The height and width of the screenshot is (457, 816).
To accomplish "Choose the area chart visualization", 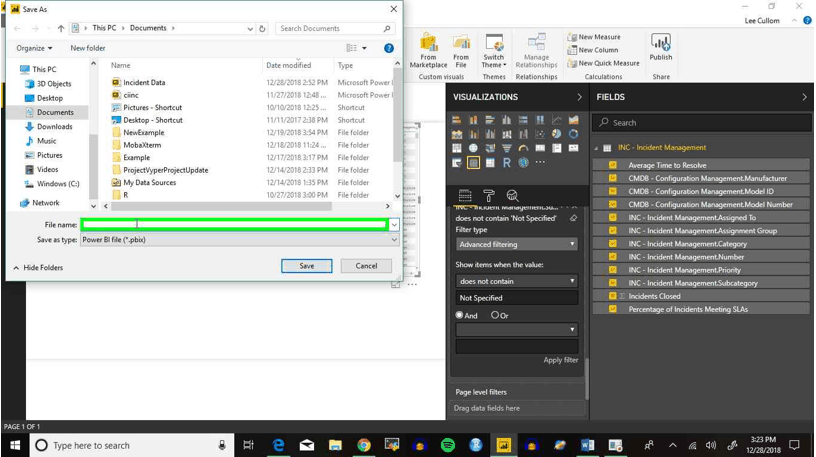I will coord(573,120).
